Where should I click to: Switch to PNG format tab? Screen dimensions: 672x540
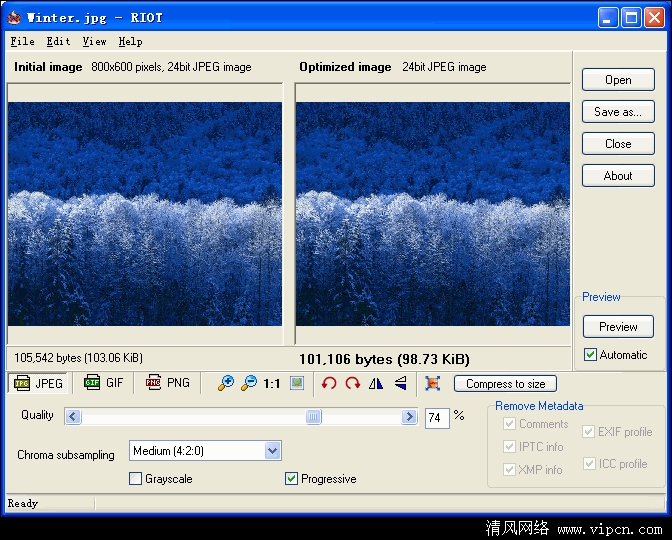coord(168,382)
